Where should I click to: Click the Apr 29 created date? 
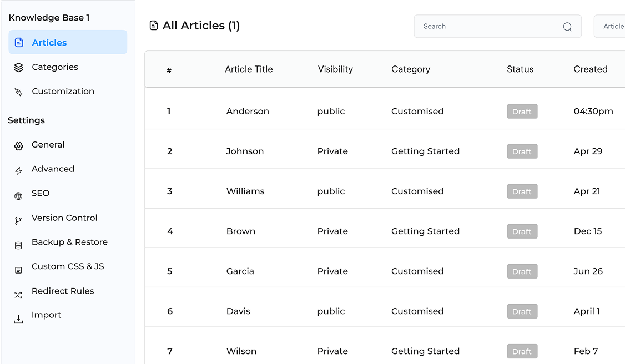pyautogui.click(x=588, y=151)
